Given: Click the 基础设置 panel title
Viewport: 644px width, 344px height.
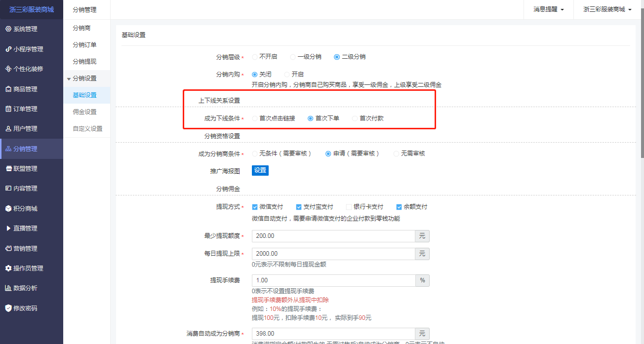Looking at the screenshot, I should (133, 35).
